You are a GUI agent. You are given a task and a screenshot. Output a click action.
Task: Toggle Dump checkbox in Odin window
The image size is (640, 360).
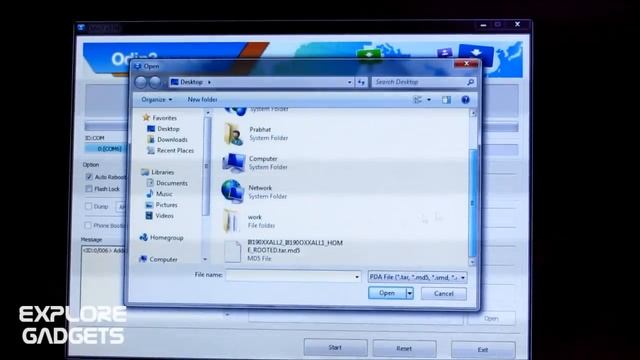(88, 207)
